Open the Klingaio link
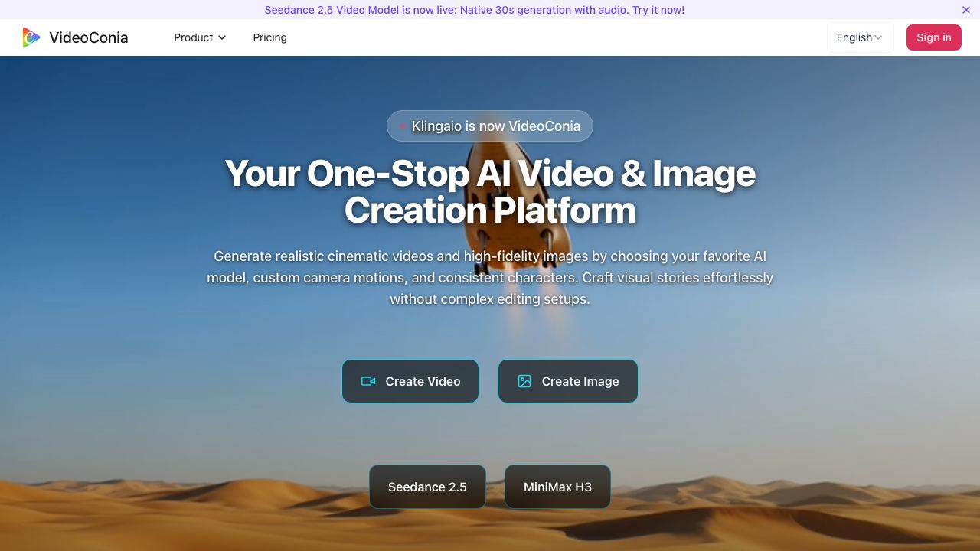The width and height of the screenshot is (980, 551). tap(436, 126)
